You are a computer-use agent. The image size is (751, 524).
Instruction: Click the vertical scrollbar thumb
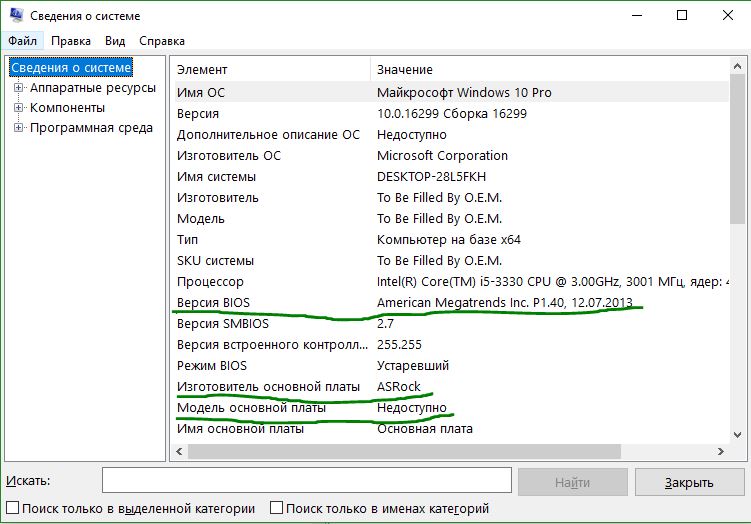(x=738, y=149)
